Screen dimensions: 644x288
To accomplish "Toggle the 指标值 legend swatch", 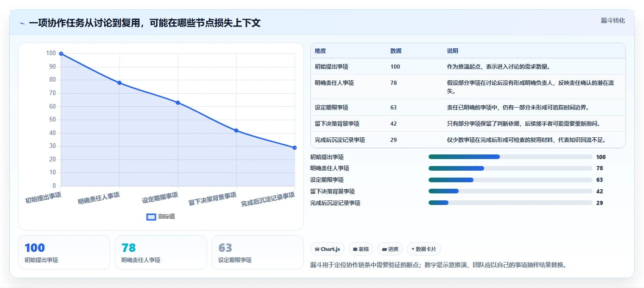I will click(x=151, y=217).
